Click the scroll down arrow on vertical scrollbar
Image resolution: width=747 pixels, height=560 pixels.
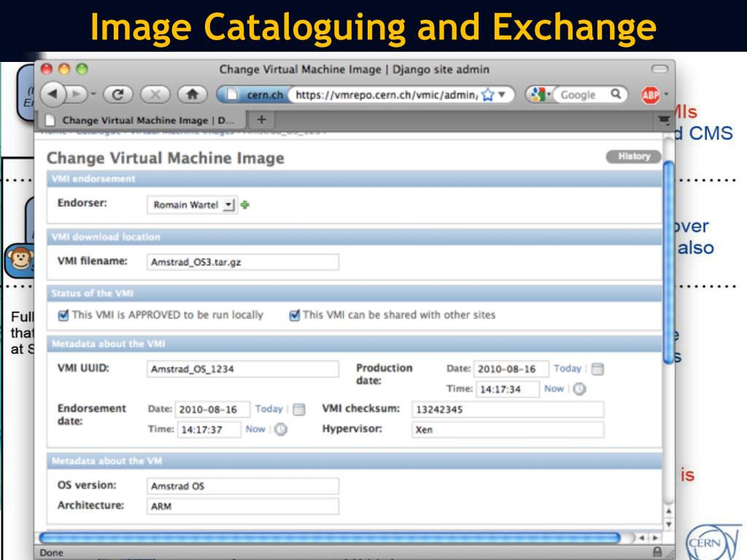coord(669,524)
